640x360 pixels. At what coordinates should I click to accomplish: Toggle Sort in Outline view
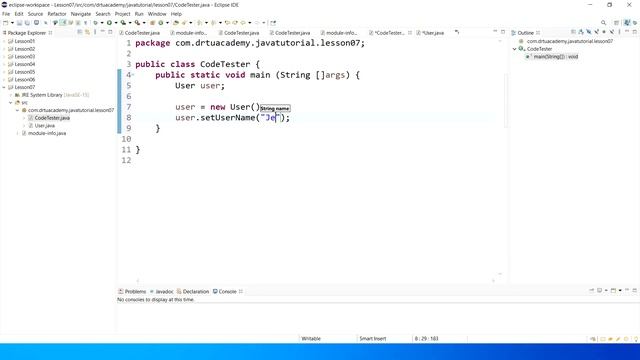click(580, 32)
